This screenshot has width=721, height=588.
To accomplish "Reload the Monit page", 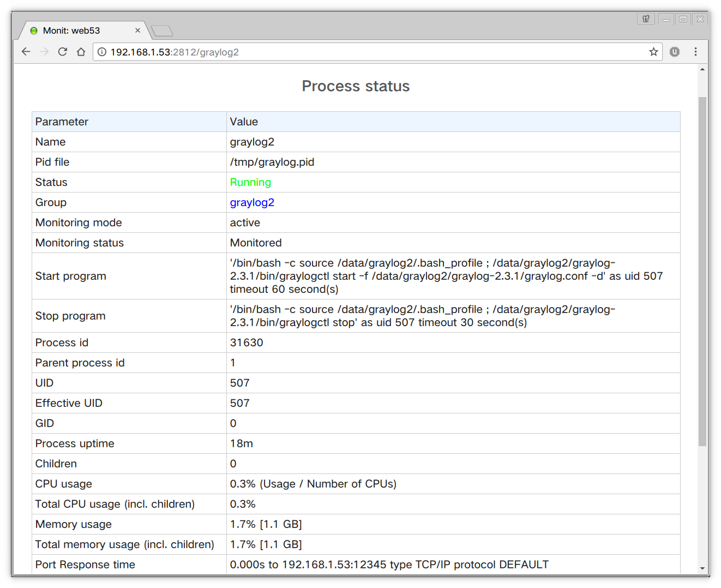I will point(63,52).
